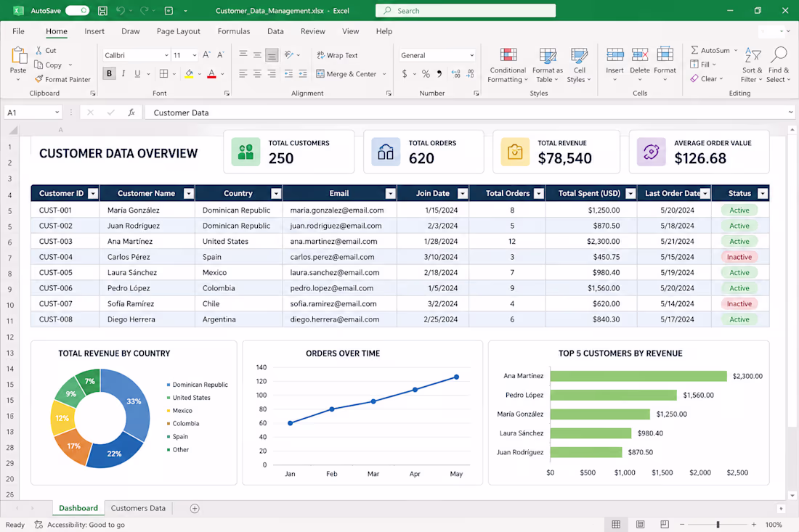Click the Paste clipboard icon
This screenshot has height=532, width=799.
tap(18, 55)
